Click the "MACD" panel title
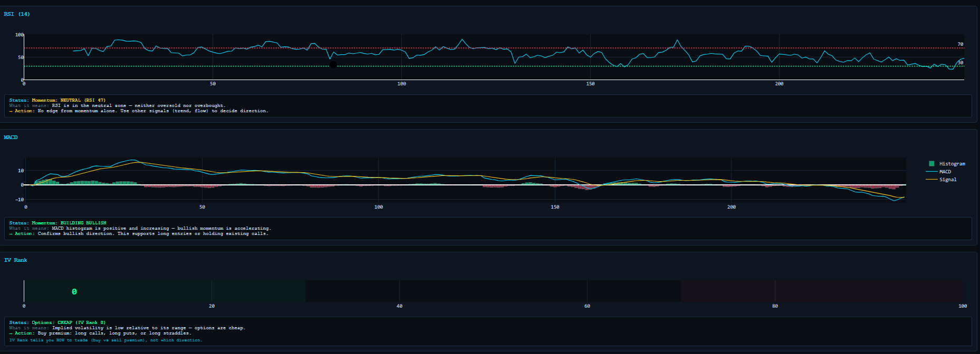 11,137
